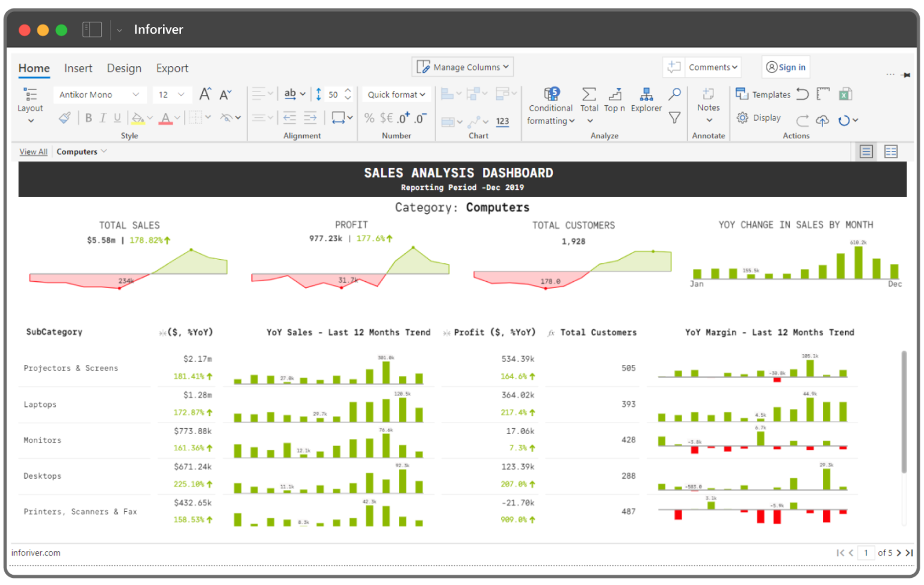The image size is (924, 585).
Task: Click the column width fit icon
Action: coord(339,118)
